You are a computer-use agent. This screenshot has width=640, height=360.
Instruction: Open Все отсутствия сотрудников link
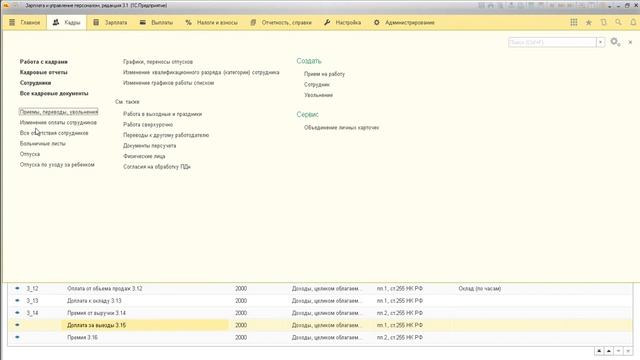54,133
